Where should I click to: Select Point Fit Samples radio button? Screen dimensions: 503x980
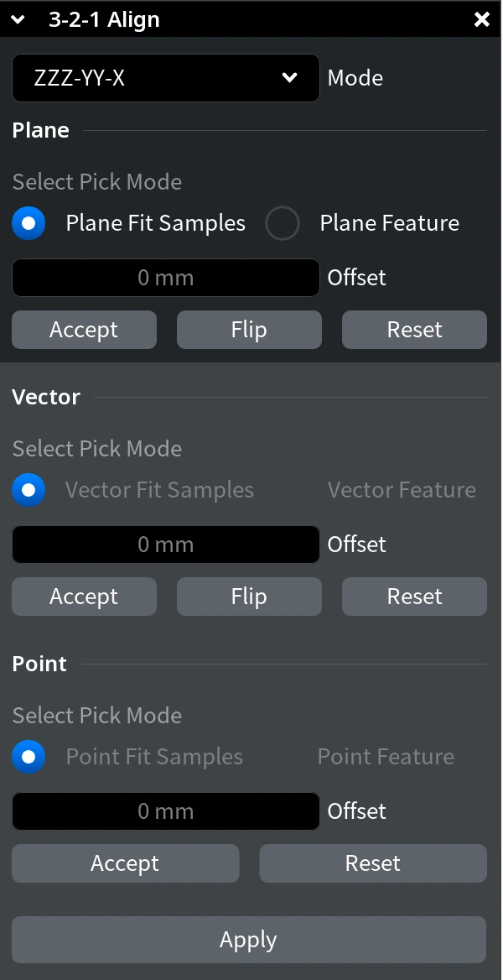tap(29, 757)
